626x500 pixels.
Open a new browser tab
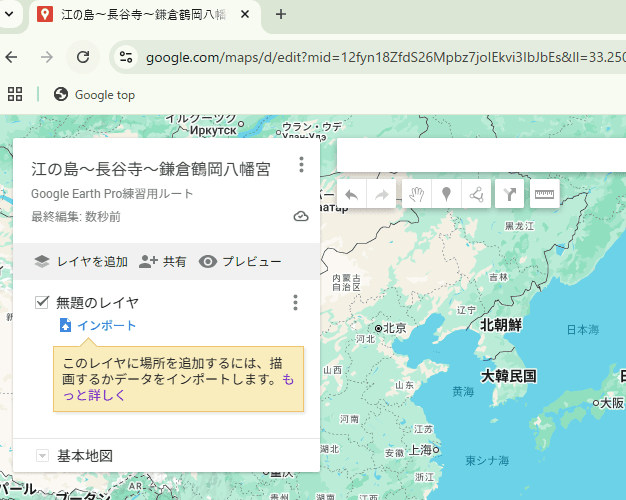tap(281, 15)
